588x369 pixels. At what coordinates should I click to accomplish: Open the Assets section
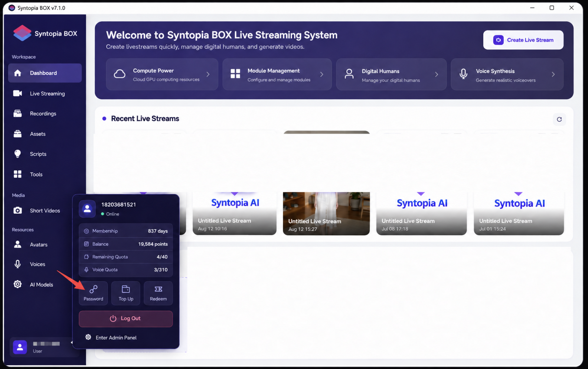coord(45,134)
